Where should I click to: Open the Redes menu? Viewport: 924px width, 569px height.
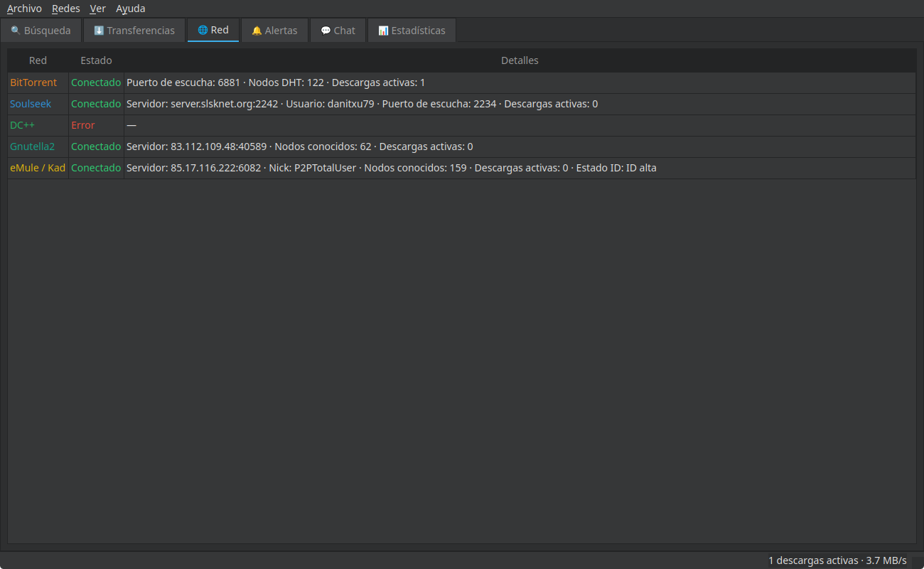[x=66, y=9]
